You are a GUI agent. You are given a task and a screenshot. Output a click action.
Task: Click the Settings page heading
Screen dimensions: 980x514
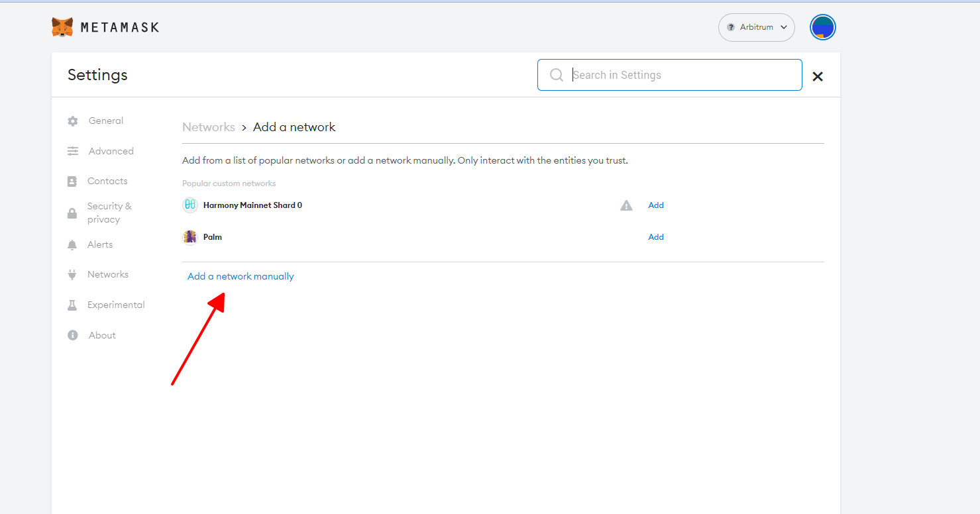[97, 75]
